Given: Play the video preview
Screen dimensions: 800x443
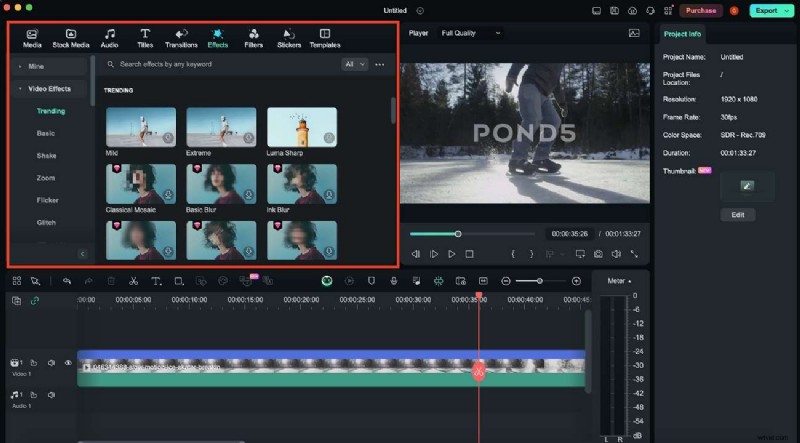Looking at the screenshot, I should [452, 254].
